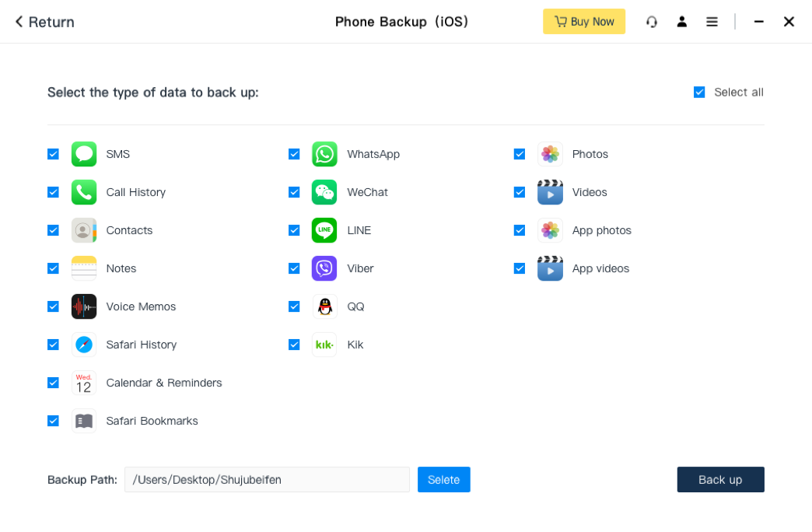Toggle the Select all checkbox
The image size is (812, 532).
[699, 92]
